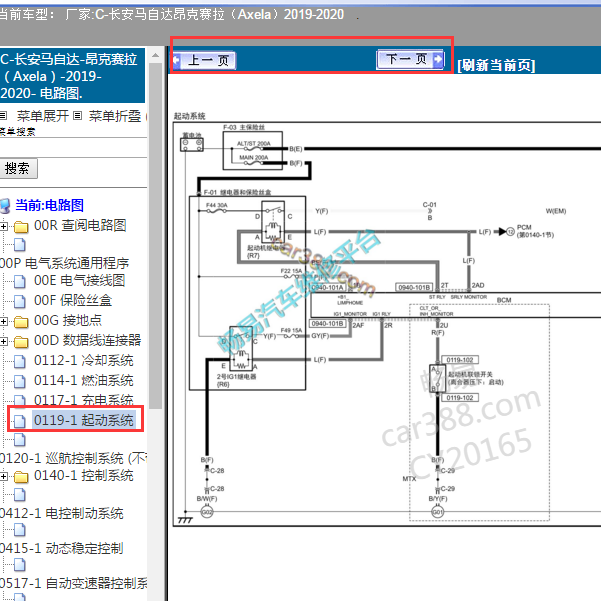This screenshot has height=601, width=601.
Task: Click the page icon beside 0112-1 冷却系统
Action: 20,361
